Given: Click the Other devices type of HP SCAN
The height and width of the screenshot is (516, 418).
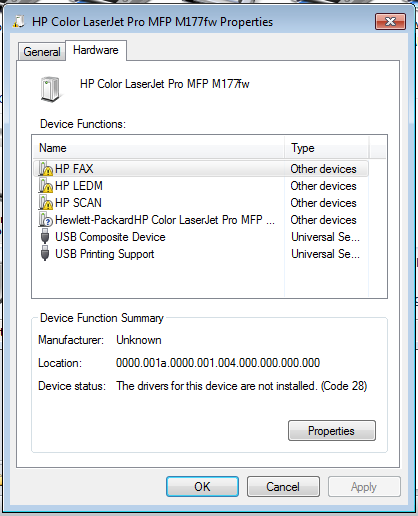Looking at the screenshot, I should [323, 203].
